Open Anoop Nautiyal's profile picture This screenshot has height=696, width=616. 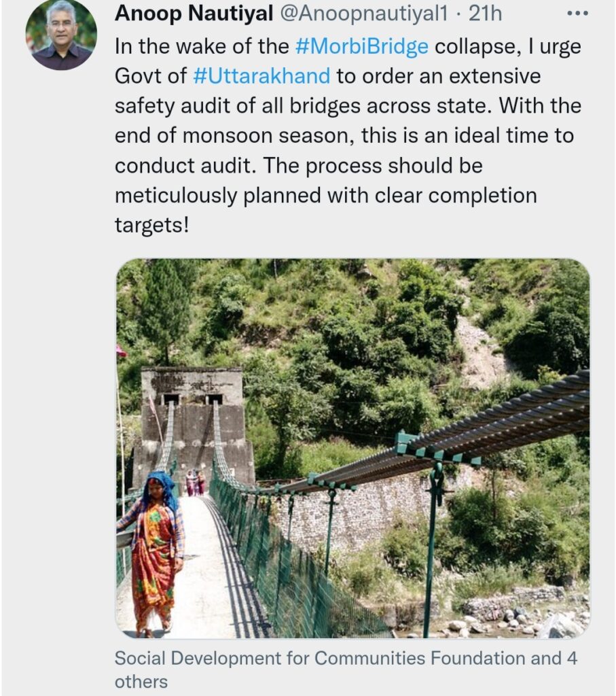pos(61,34)
